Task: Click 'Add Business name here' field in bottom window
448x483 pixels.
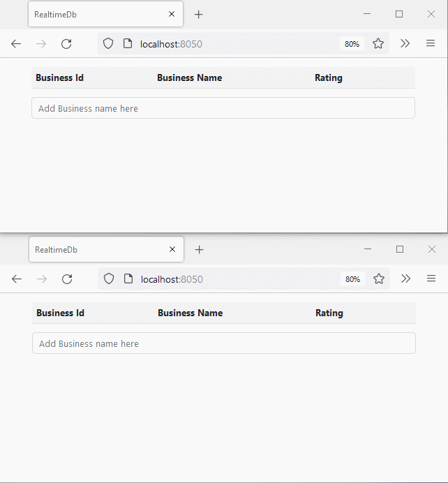Action: (223, 343)
